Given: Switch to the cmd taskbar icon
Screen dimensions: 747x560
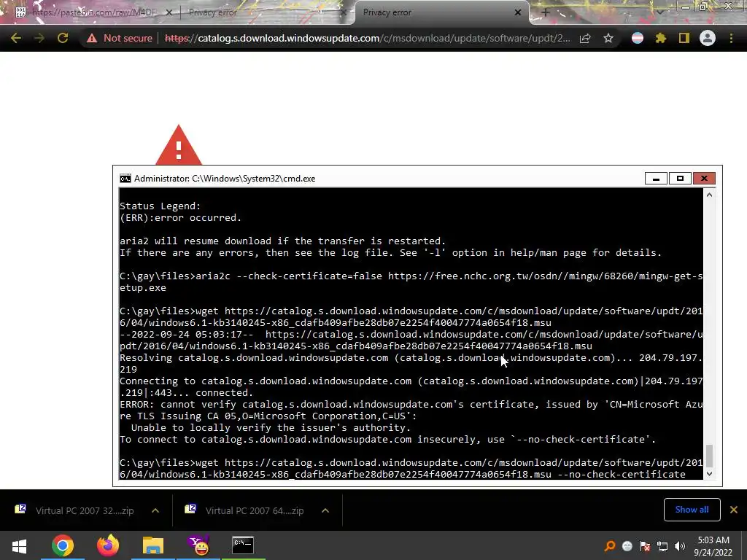Looking at the screenshot, I should pyautogui.click(x=243, y=545).
